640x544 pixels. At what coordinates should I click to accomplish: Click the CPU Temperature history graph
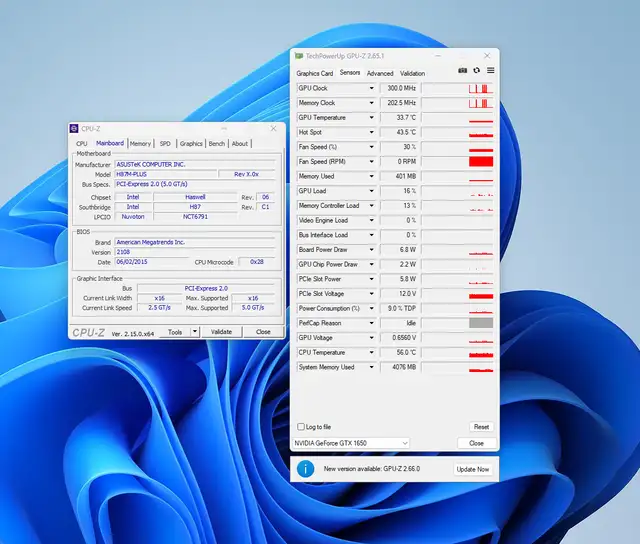click(x=458, y=353)
